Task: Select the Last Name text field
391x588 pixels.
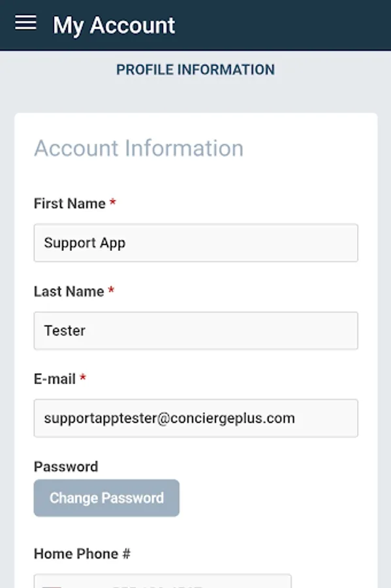Action: click(x=195, y=331)
